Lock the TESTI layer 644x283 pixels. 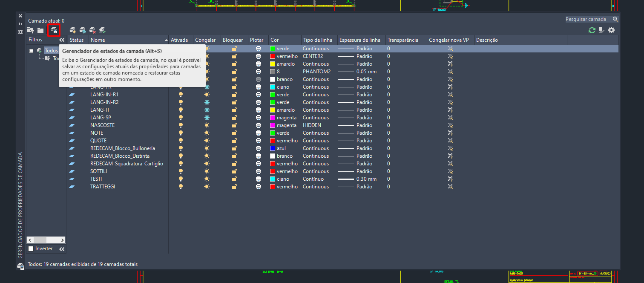[x=234, y=179]
